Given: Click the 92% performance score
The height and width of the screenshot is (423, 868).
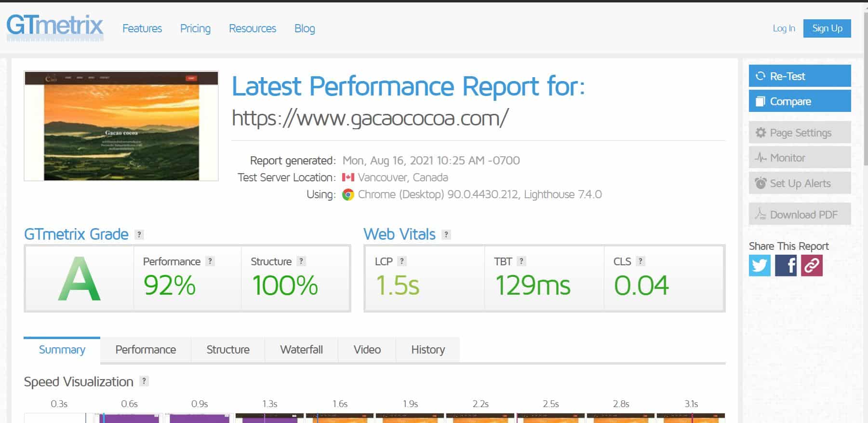Looking at the screenshot, I should coord(170,285).
